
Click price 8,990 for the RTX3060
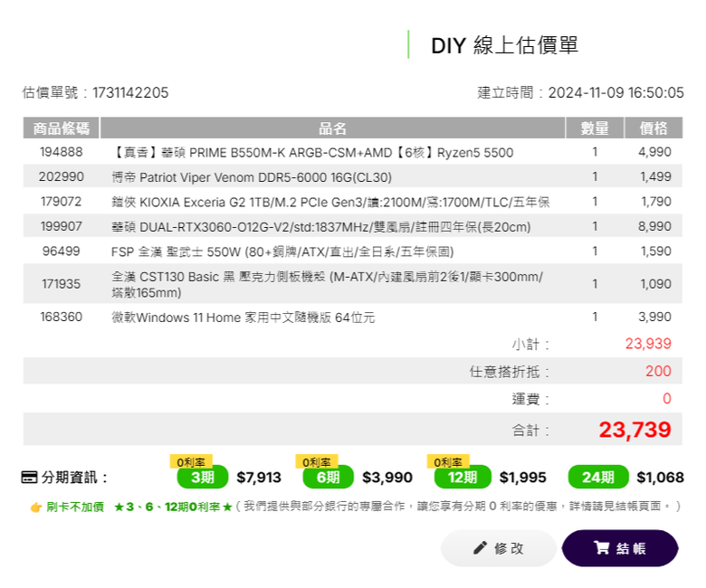(x=654, y=226)
